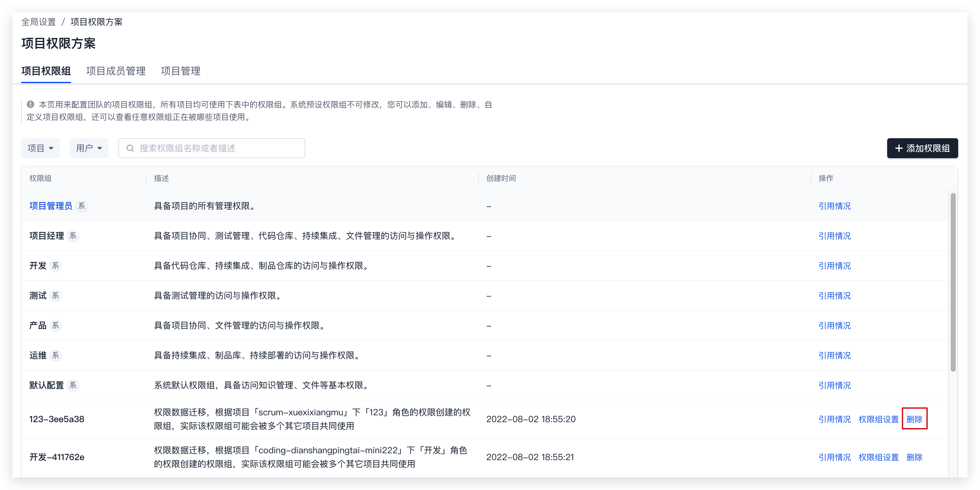
Task: Delete the 开发-411762e permission group
Action: (914, 457)
